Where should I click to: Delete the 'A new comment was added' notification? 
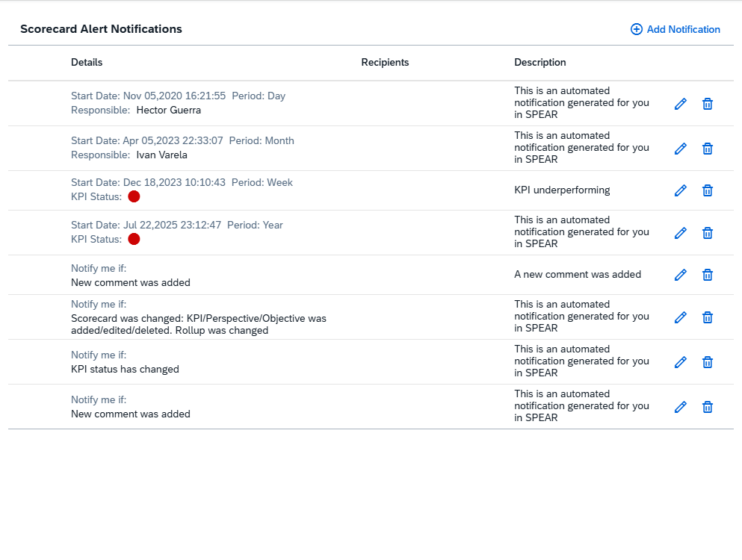[708, 275]
